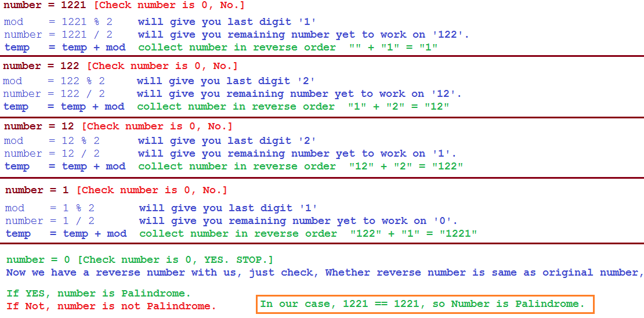
Task: Click 'If YES, number is Palindrome.'
Action: coord(99,294)
